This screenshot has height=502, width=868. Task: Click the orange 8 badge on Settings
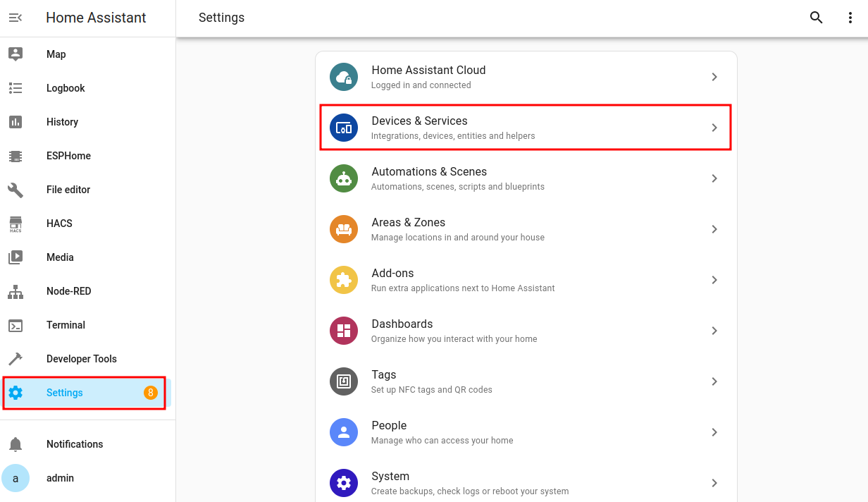pyautogui.click(x=150, y=393)
